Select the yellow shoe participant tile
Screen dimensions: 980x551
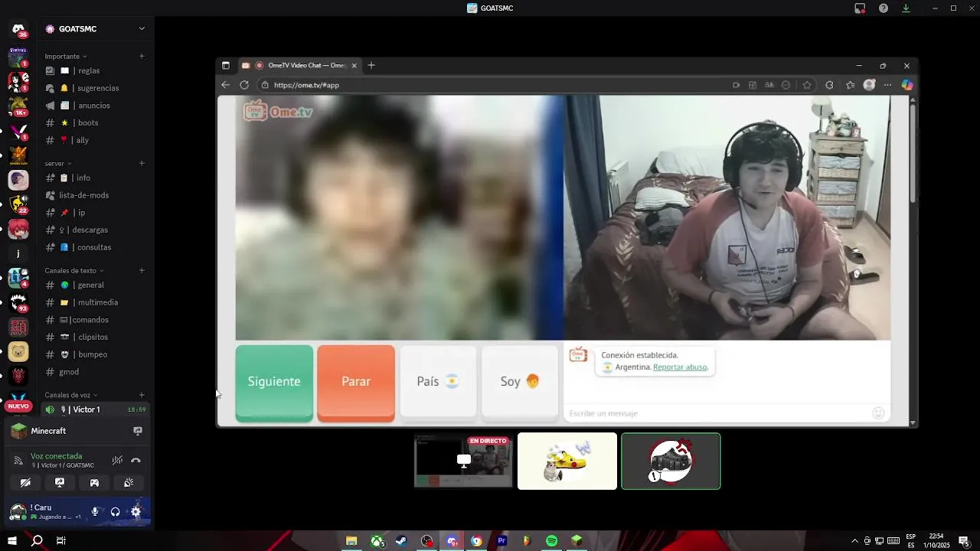pyautogui.click(x=567, y=461)
